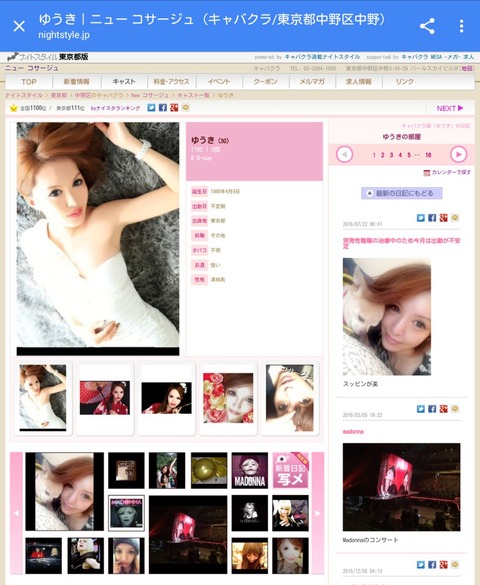
Task: Go to next diary page arrow
Action: pyautogui.click(x=458, y=154)
